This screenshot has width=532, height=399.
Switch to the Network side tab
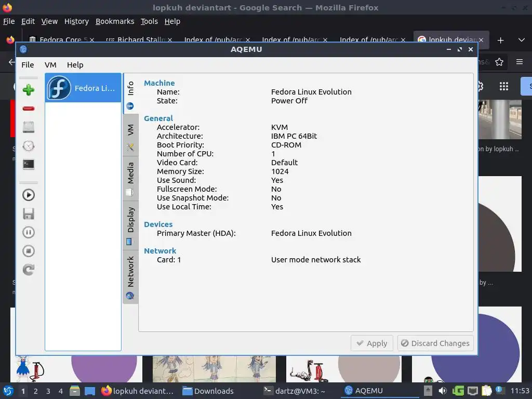(x=130, y=277)
